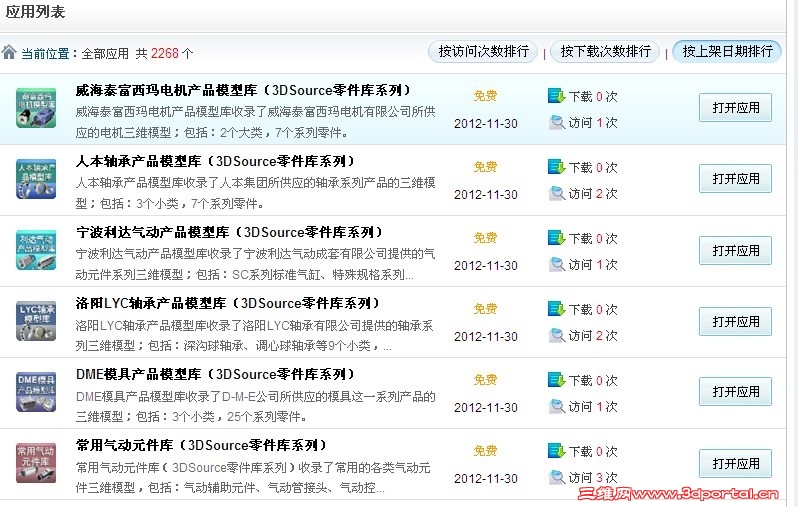This screenshot has width=798, height=507.
Task: Click description text of 洛阳LYC轴承 row
Action: pos(254,335)
